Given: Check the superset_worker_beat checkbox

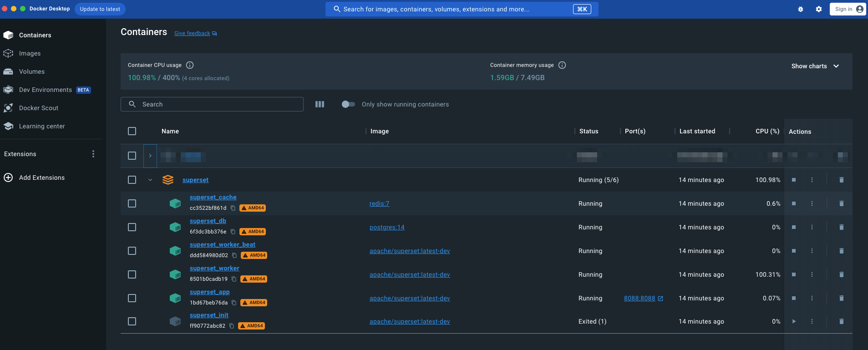Looking at the screenshot, I should (x=132, y=251).
